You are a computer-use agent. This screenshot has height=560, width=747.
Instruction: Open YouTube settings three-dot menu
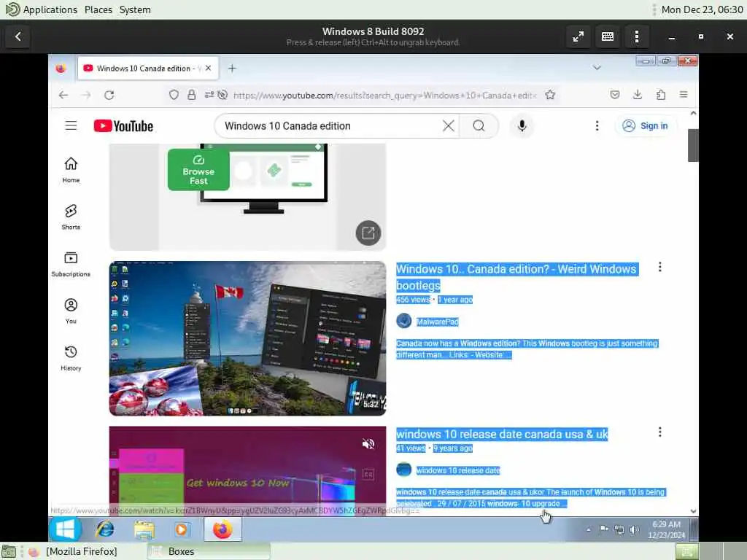pos(597,125)
